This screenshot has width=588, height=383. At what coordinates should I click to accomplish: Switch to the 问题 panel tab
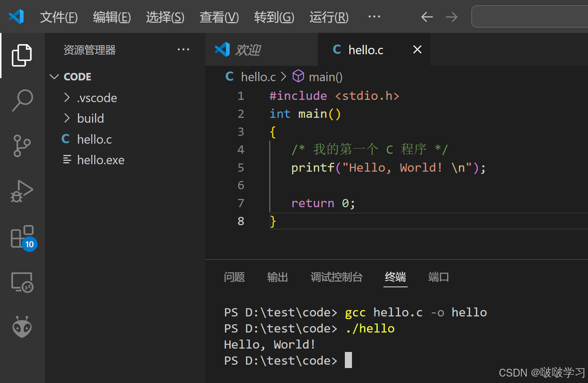[x=234, y=277]
